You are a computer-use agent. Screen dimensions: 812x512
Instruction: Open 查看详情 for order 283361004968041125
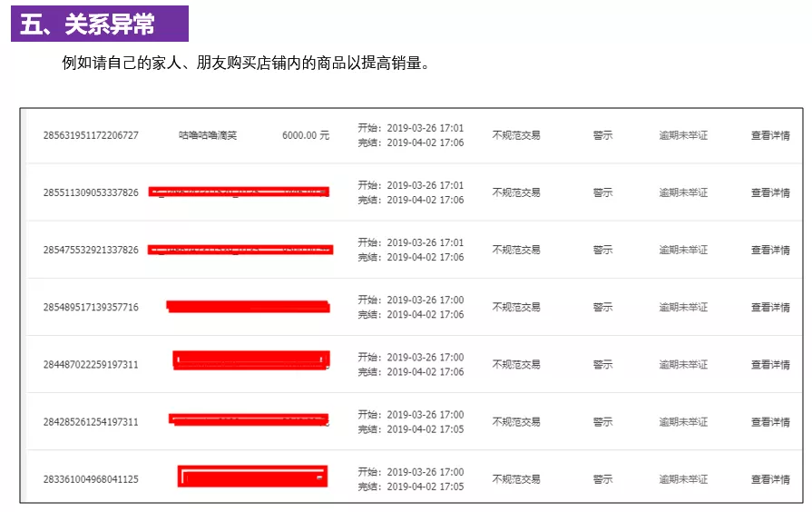770,479
